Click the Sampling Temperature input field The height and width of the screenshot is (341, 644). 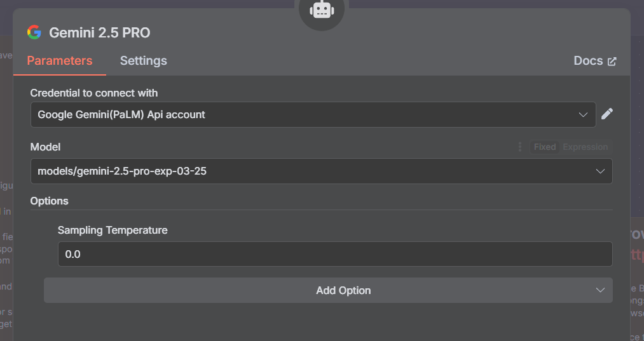pyautogui.click(x=334, y=254)
